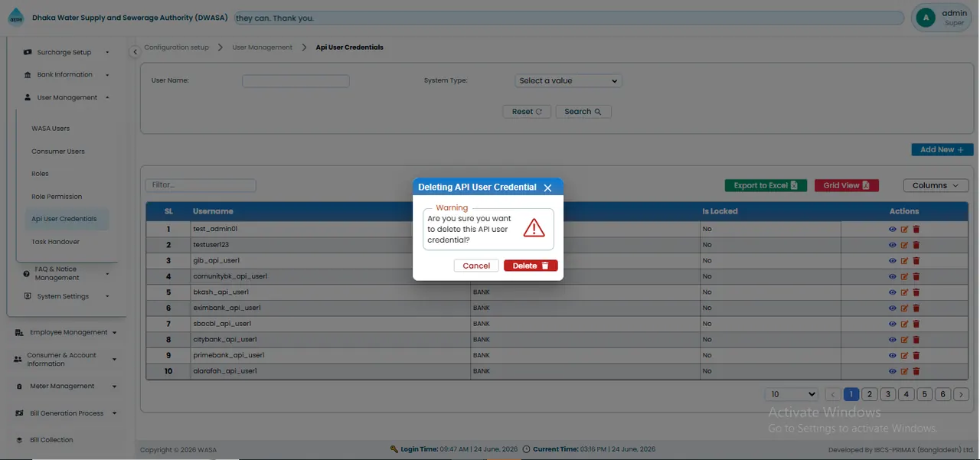Edit alarafah_api_user1 credential
This screenshot has height=460, width=980.
(904, 371)
